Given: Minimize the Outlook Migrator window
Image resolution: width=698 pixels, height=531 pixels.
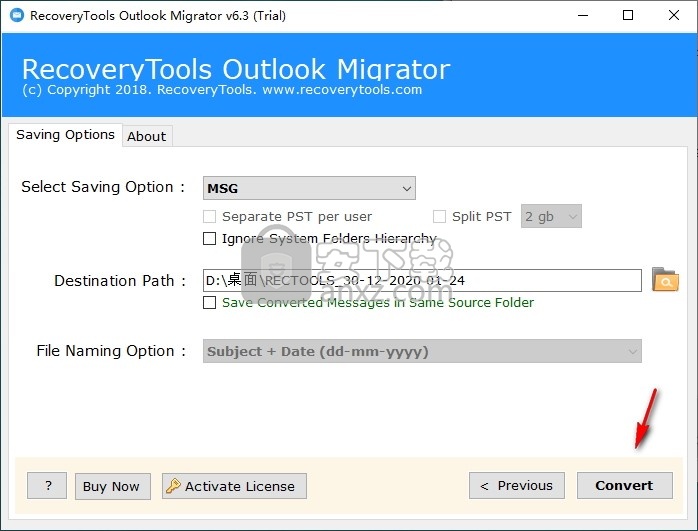Looking at the screenshot, I should pyautogui.click(x=583, y=16).
